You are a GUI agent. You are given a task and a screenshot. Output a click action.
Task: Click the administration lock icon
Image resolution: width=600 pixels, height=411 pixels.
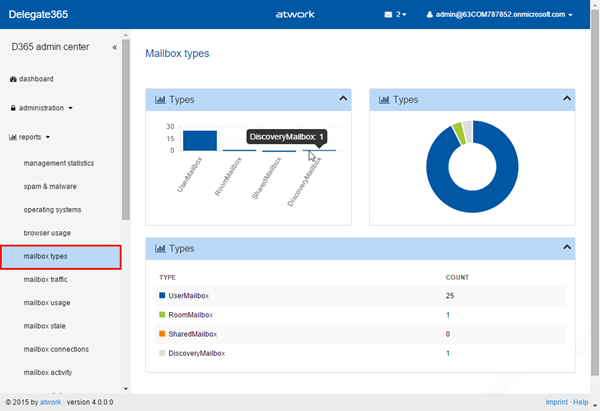coord(13,107)
